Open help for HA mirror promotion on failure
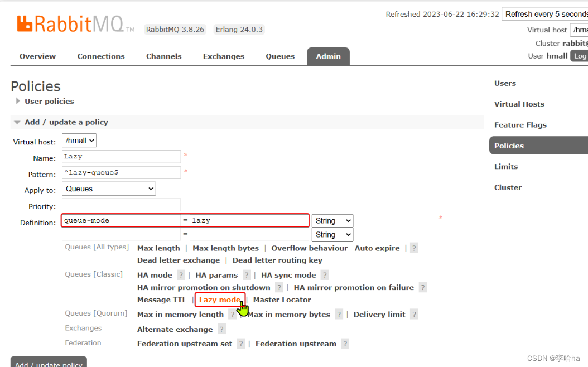This screenshot has width=588, height=367. click(x=423, y=288)
